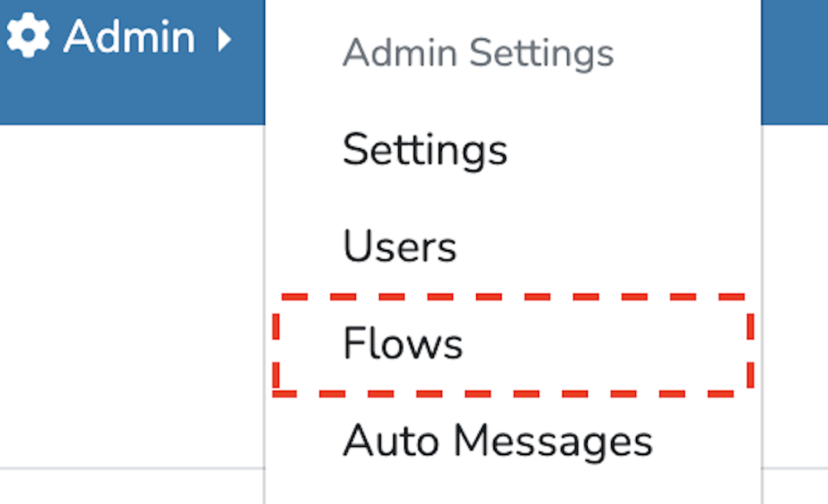Choose Settings from the dropdown
The image size is (828, 504).
(426, 151)
